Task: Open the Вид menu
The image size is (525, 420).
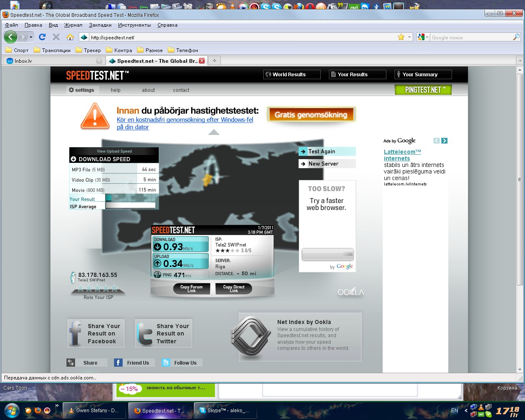Action: point(53,25)
